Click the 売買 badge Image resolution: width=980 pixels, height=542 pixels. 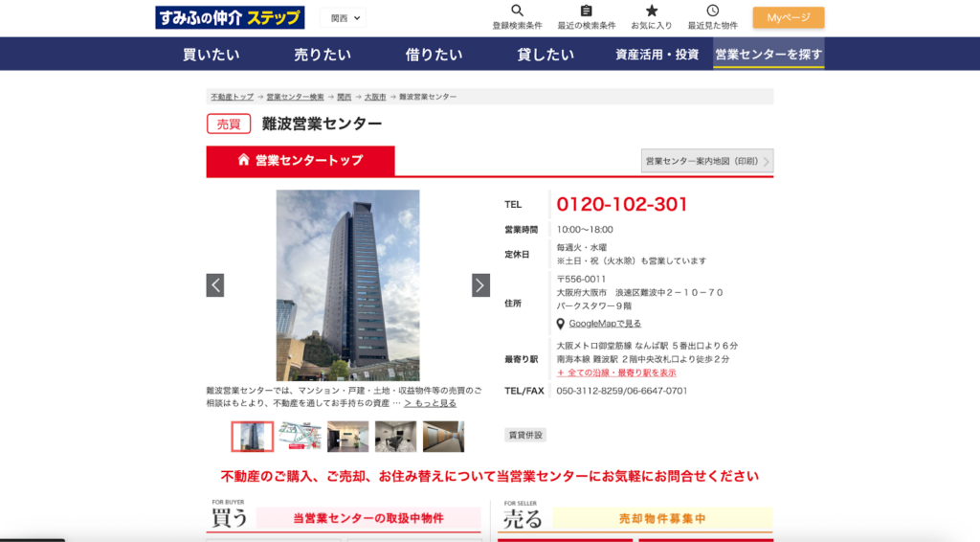click(x=229, y=124)
